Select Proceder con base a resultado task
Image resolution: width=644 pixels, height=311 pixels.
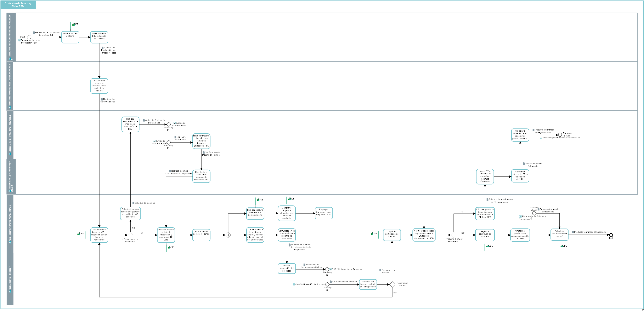pyautogui.click(x=368, y=285)
